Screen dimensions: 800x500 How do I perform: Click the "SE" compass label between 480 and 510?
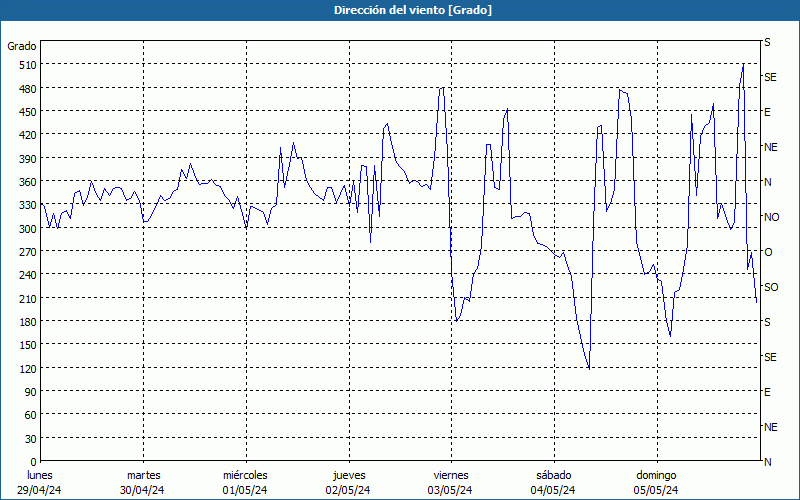(x=770, y=77)
